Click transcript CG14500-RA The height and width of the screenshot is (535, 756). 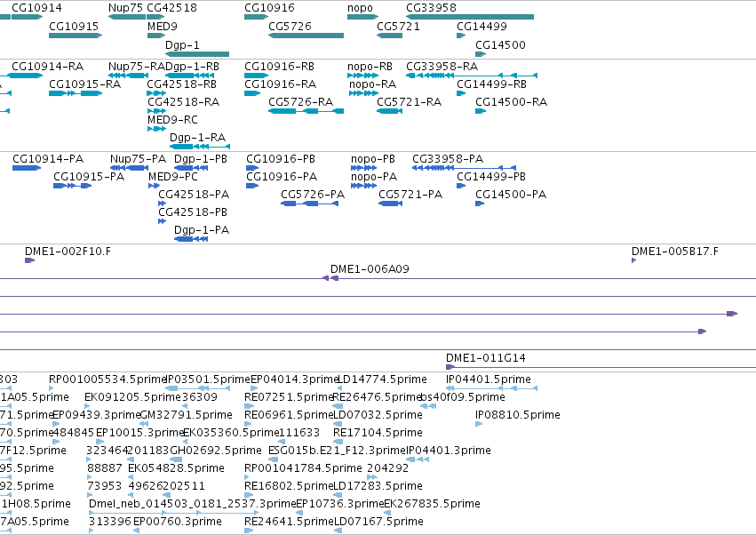[512, 102]
